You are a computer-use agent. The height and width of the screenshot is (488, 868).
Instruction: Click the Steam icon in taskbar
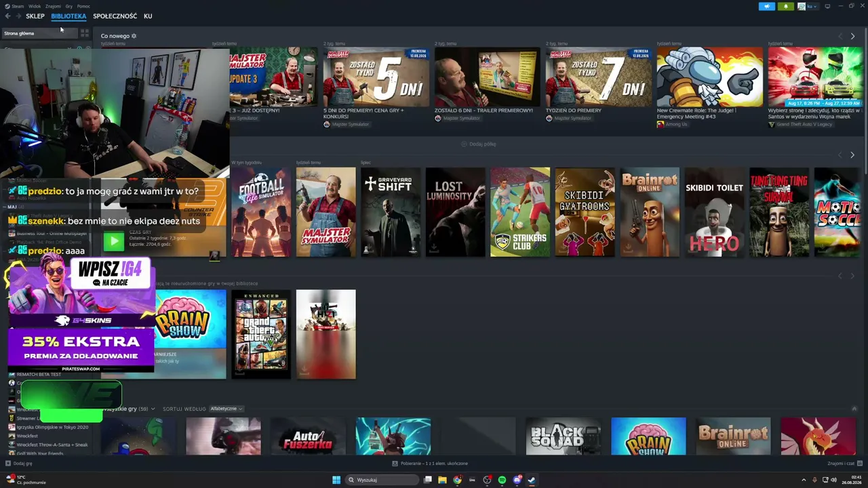[532, 480]
